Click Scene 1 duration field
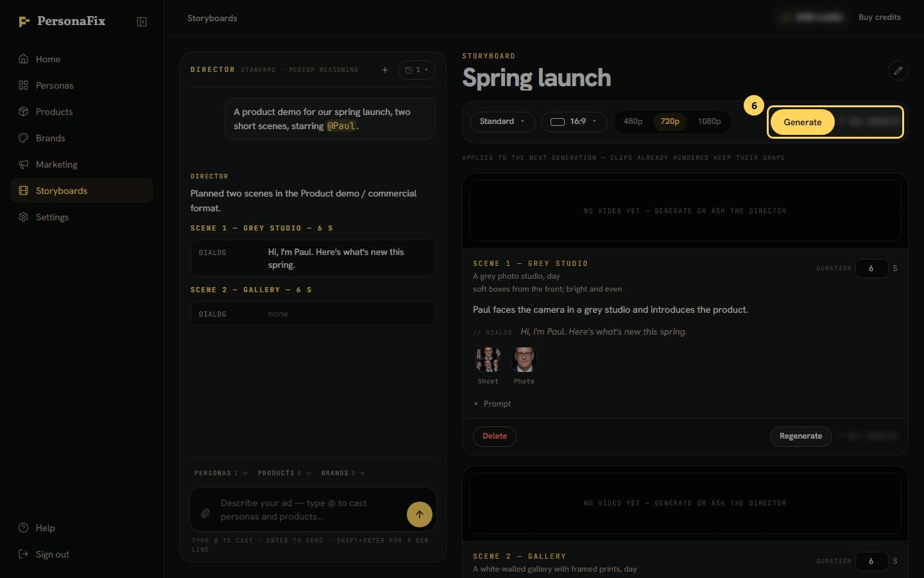924x578 pixels. pos(871,268)
